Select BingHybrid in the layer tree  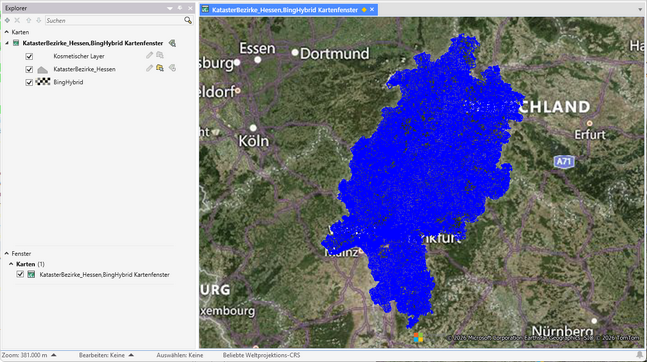tap(68, 82)
